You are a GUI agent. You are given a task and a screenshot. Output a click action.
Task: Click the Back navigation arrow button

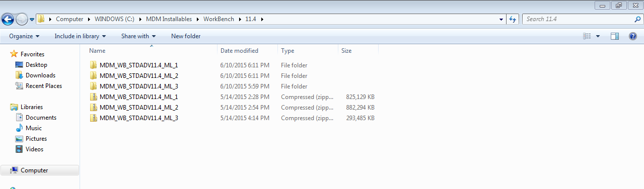(8, 19)
